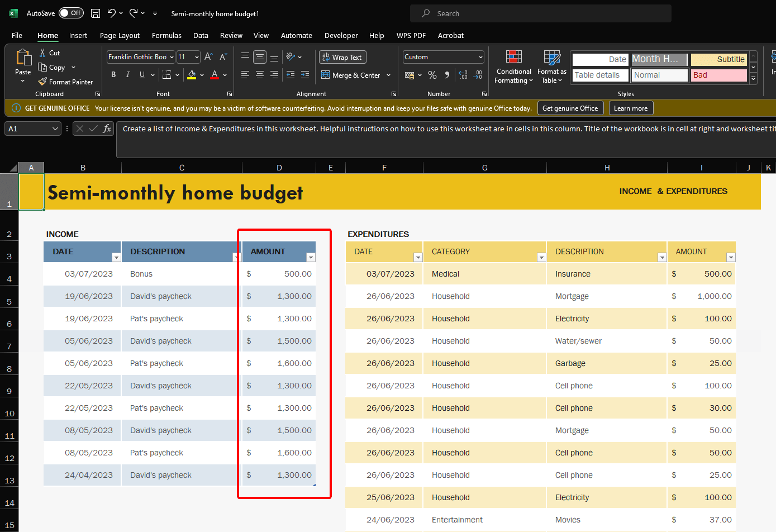Click the Insert Function fx icon
The image size is (776, 532).
pos(107,129)
